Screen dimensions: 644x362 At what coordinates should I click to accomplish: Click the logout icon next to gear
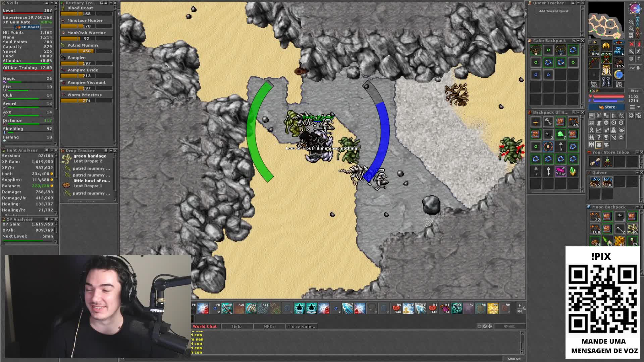click(x=638, y=115)
